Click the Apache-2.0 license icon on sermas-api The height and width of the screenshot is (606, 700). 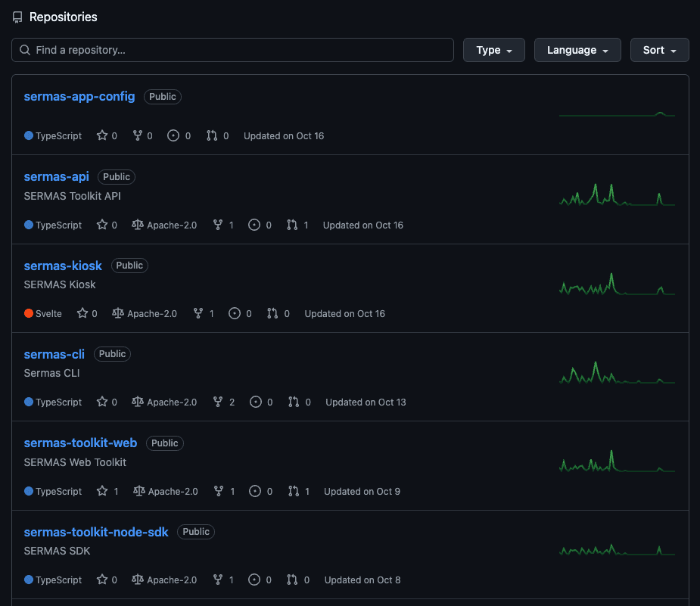(137, 224)
